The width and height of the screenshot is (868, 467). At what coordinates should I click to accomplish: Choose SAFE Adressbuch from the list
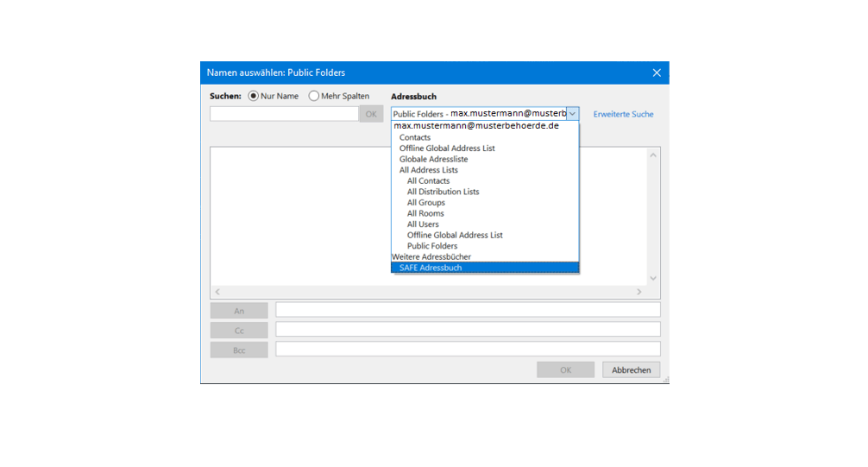click(x=431, y=268)
